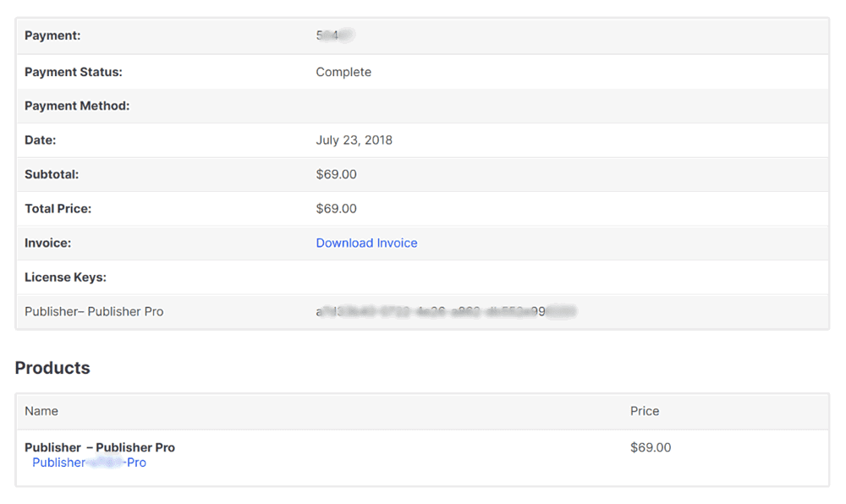
Task: Open the blue Publisher-Pro product link
Action: tap(89, 463)
